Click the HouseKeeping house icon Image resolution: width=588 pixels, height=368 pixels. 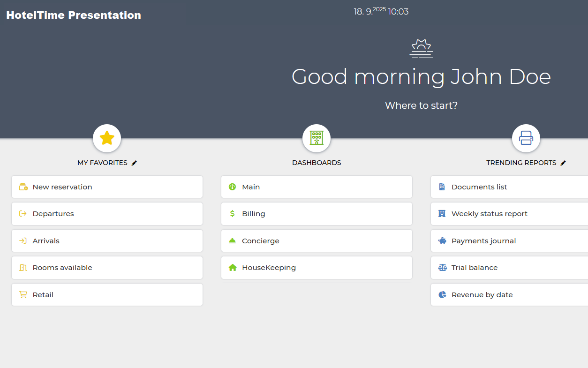[x=232, y=268]
